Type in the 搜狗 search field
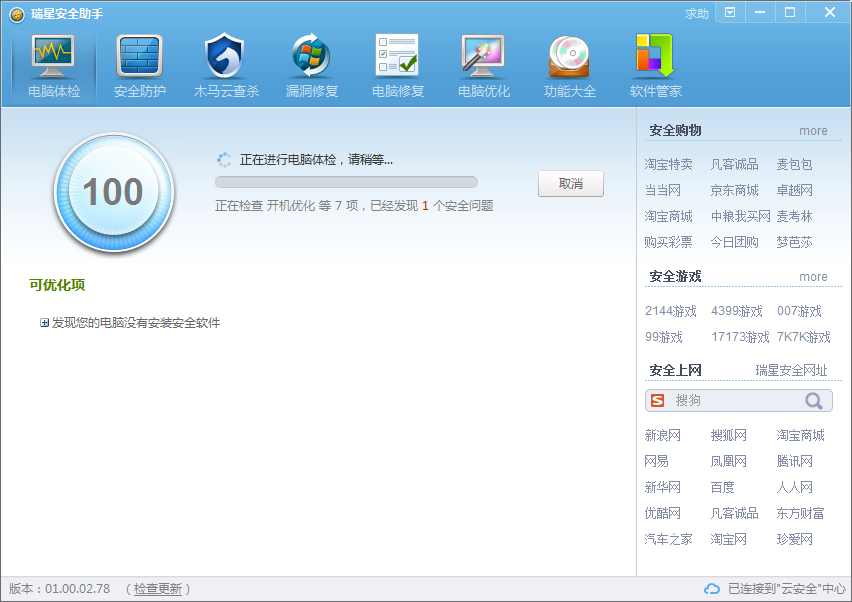 tap(735, 401)
